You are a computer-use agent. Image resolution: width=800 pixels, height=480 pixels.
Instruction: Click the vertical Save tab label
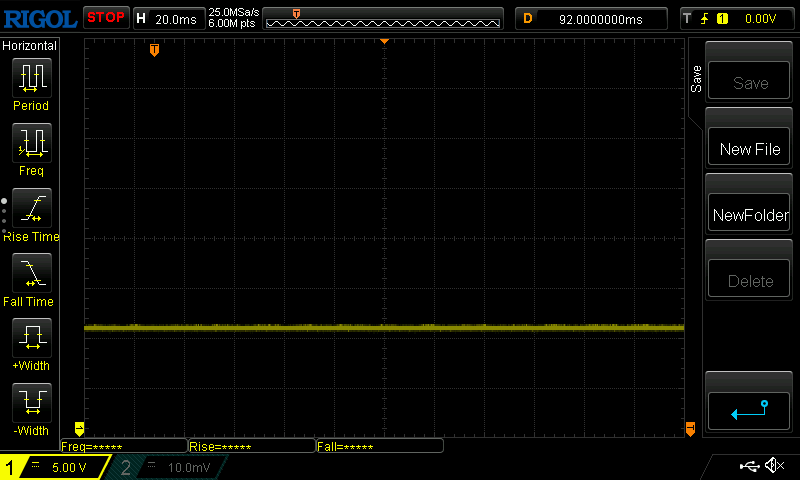(x=696, y=79)
